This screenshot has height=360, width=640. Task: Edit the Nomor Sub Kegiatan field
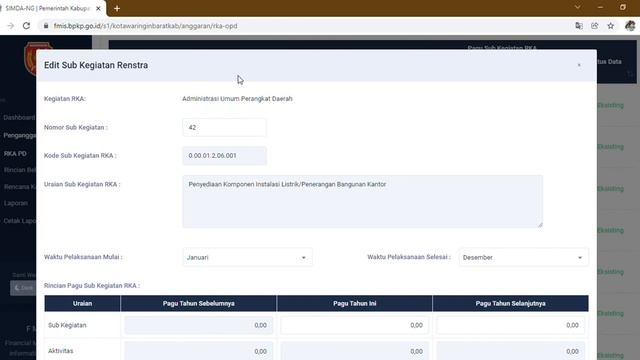(x=224, y=127)
